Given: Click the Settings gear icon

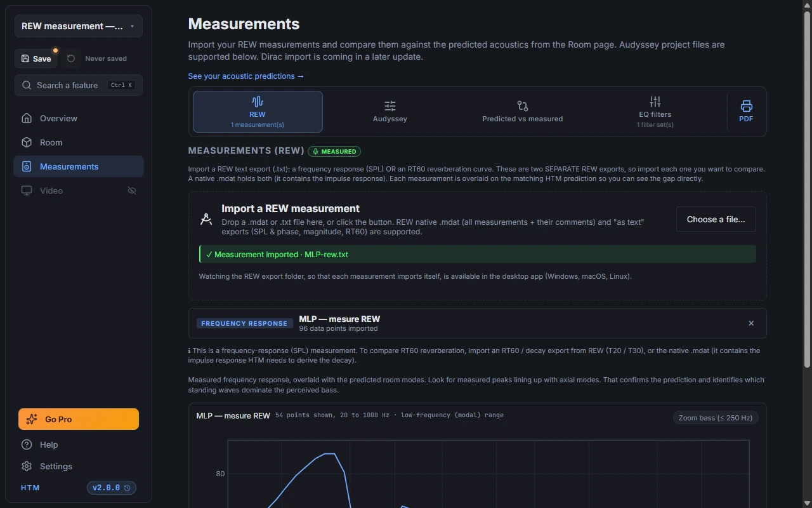Looking at the screenshot, I should [27, 466].
